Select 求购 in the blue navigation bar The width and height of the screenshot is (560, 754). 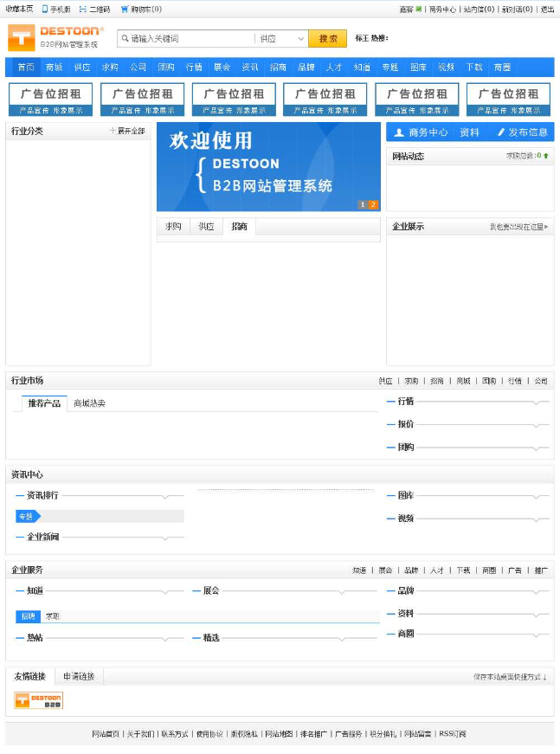point(110,68)
